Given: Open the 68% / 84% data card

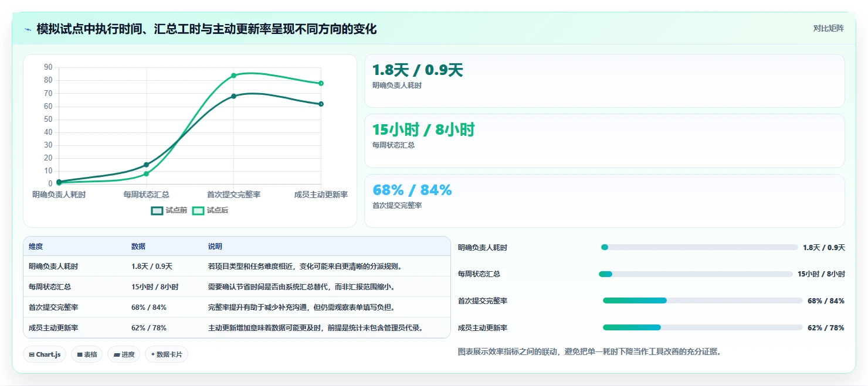Looking at the screenshot, I should (605, 201).
